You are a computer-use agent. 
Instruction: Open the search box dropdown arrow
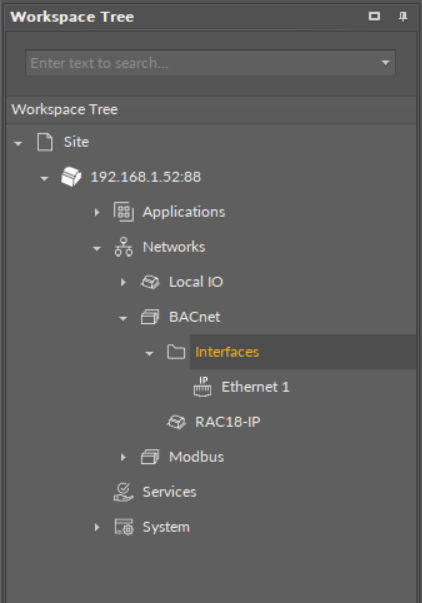click(385, 63)
